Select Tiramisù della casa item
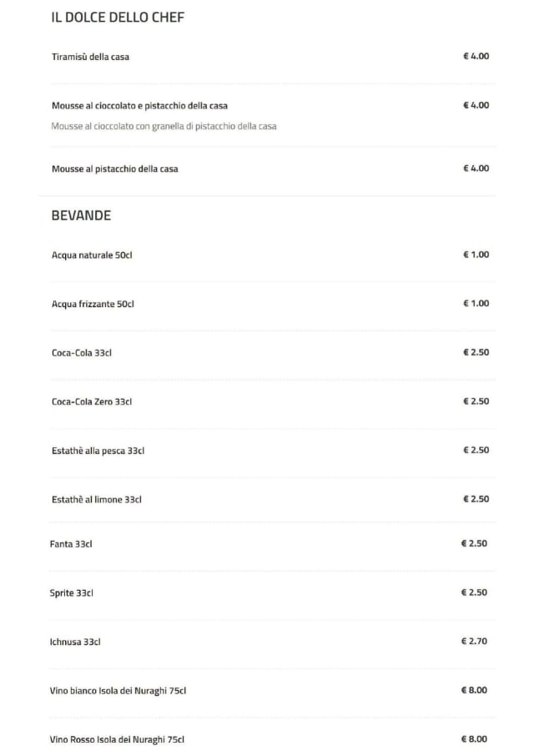This screenshot has width=534, height=756. [x=90, y=57]
